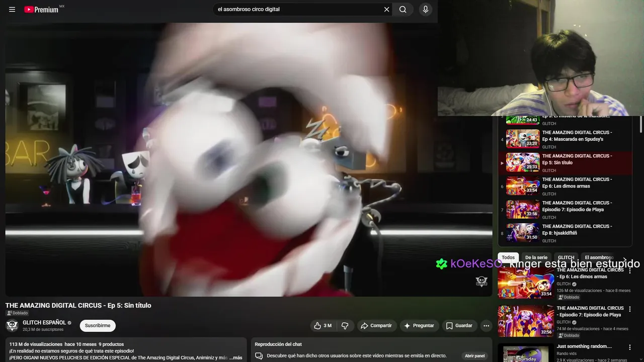Screen dimensions: 644x362
Task: Open the Compartir share dialog
Action: pos(377,326)
